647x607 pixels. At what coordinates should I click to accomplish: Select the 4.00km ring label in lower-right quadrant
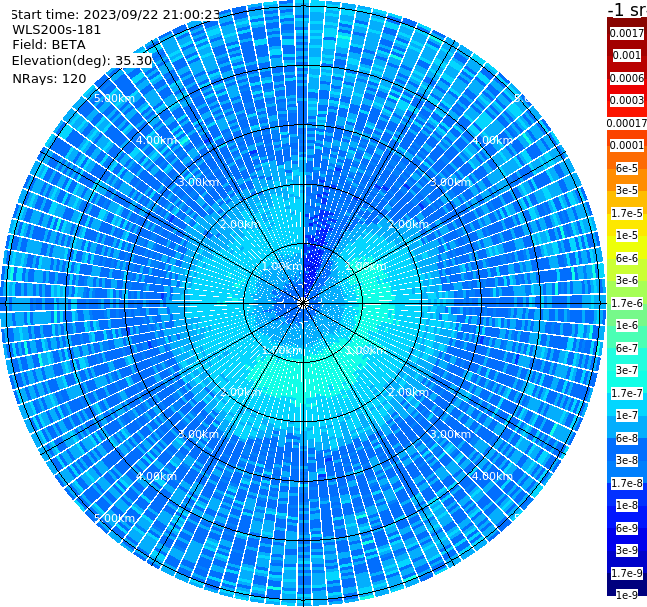[492, 476]
